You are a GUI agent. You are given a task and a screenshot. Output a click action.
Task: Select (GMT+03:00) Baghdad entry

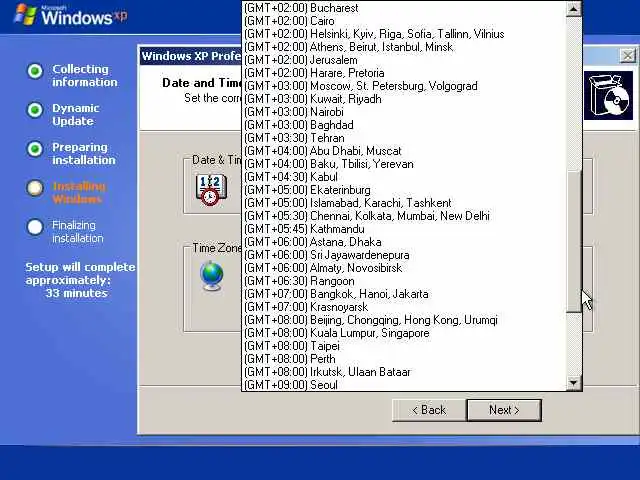tap(404, 125)
